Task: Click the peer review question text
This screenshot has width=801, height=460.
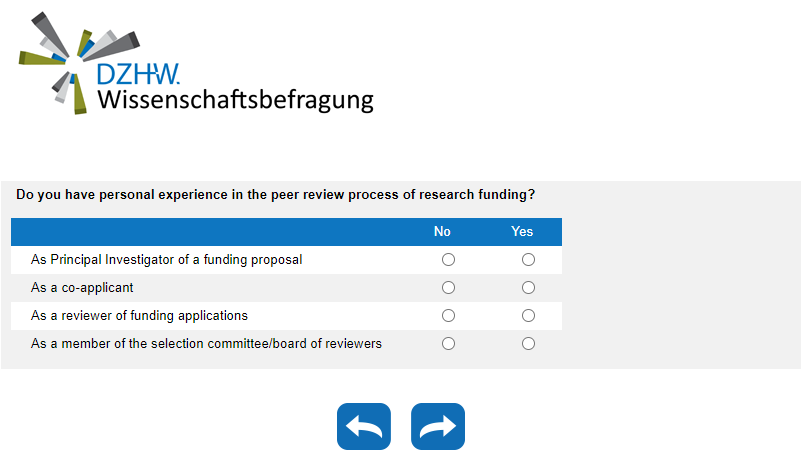Action: (x=275, y=194)
